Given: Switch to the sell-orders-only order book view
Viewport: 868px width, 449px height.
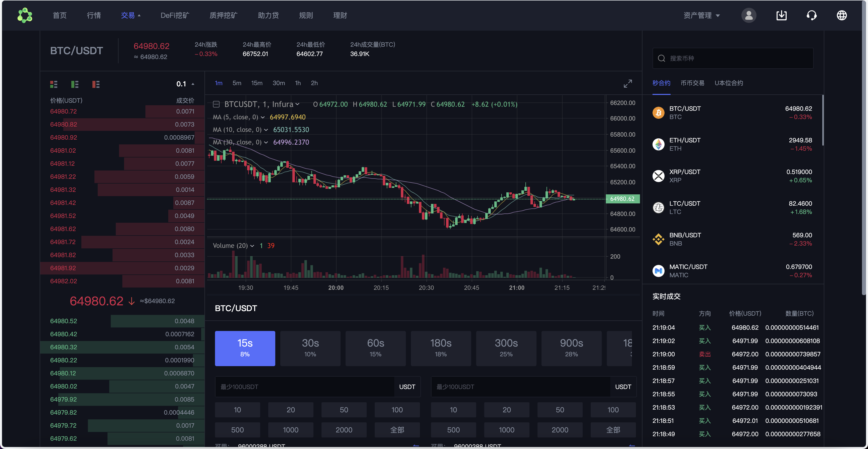Looking at the screenshot, I should pos(96,84).
